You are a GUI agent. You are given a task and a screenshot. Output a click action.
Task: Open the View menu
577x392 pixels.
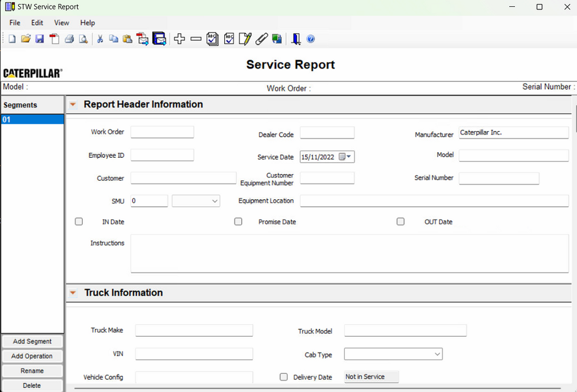61,23
